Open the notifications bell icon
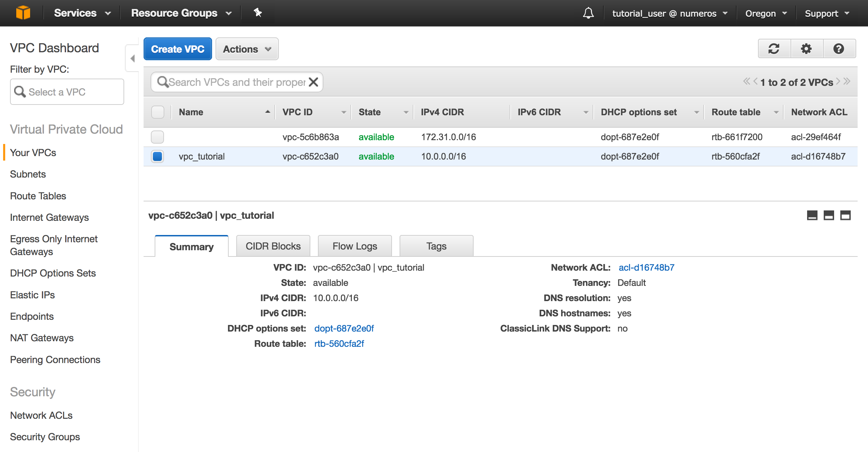868x452 pixels. (x=588, y=13)
